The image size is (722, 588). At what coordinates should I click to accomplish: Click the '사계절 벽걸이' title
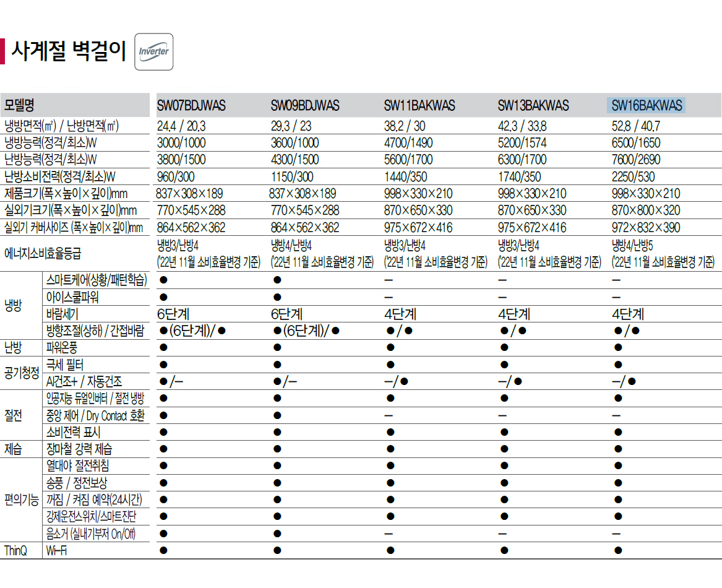(x=69, y=51)
